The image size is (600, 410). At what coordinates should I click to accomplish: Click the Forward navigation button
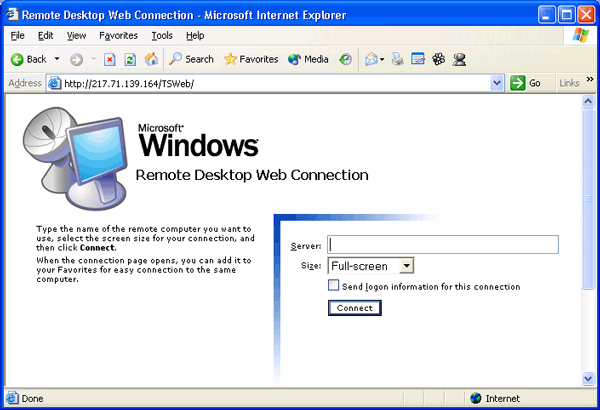[76, 59]
